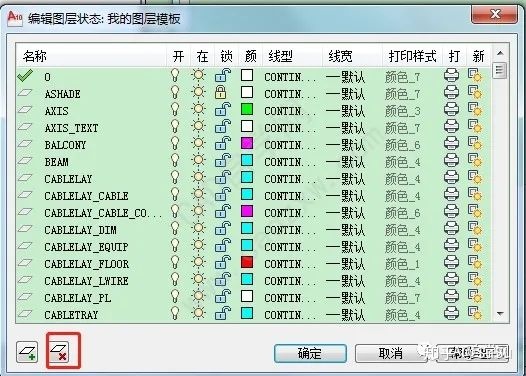Click the add layer icon at bottom left
This screenshot has width=526, height=376.
27,352
